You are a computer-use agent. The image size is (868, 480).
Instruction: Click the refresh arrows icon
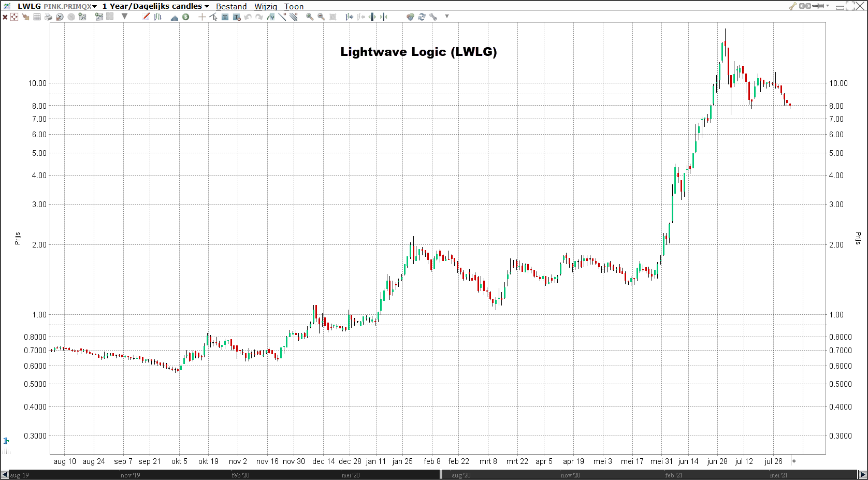pos(422,17)
